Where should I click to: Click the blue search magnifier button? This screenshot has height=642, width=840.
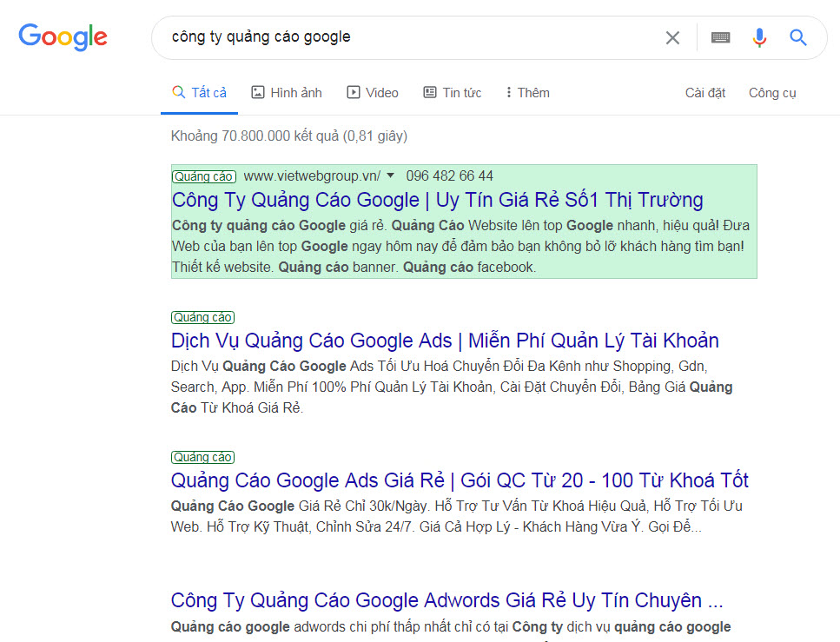tap(798, 37)
